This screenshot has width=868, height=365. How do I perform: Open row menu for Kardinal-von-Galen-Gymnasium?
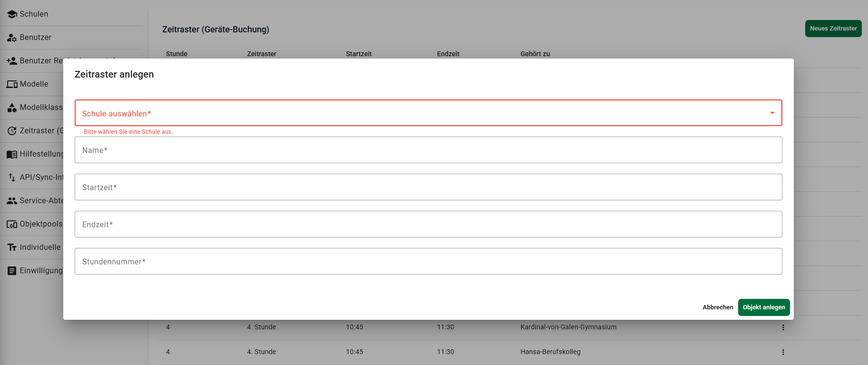pos(783,327)
